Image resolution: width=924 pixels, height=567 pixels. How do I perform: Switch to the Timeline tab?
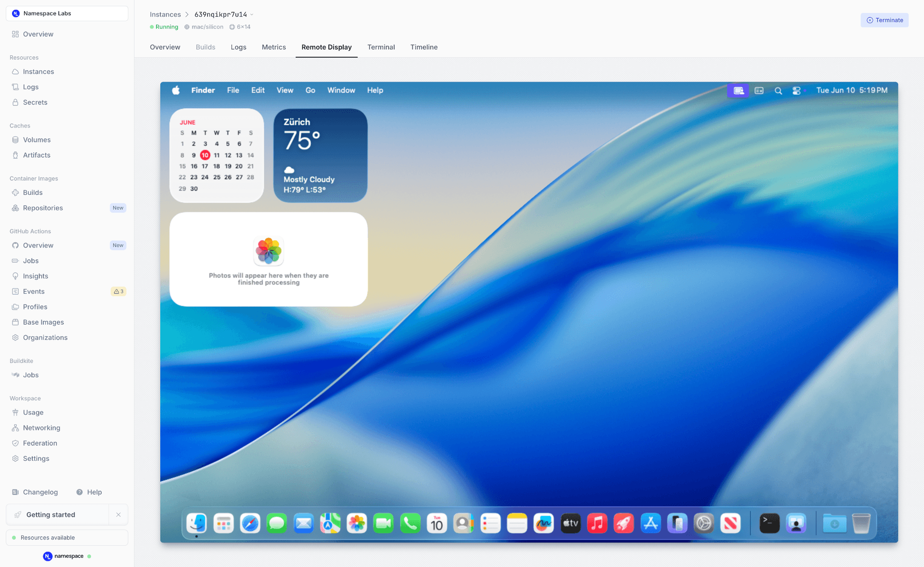tap(424, 47)
